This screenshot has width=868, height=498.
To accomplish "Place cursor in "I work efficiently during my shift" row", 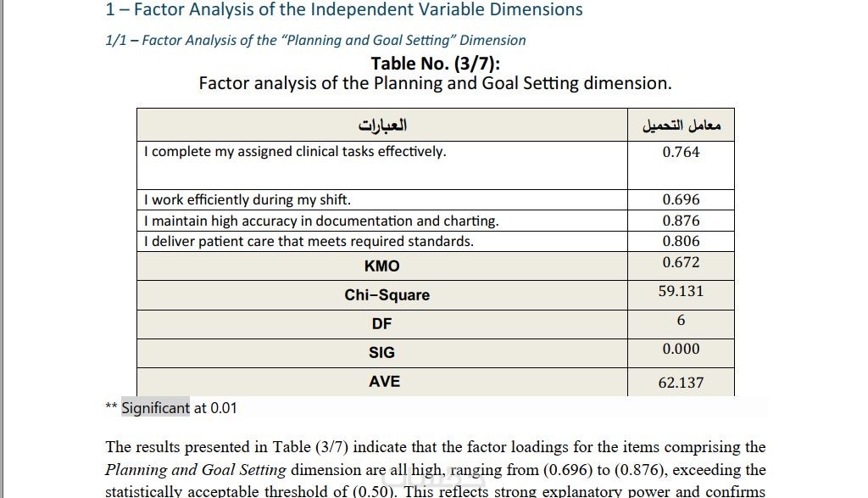I will pyautogui.click(x=248, y=200).
